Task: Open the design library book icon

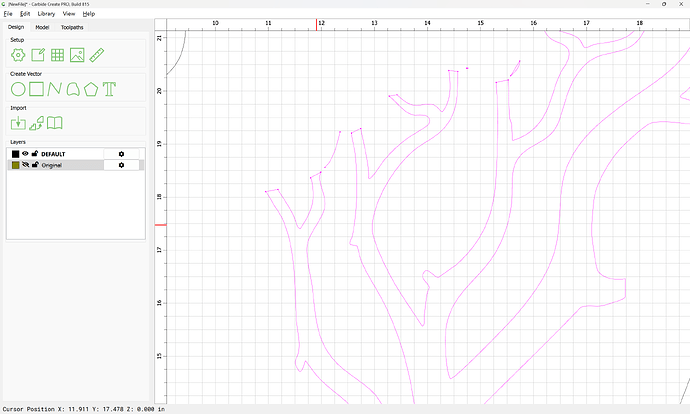Action: [x=55, y=123]
